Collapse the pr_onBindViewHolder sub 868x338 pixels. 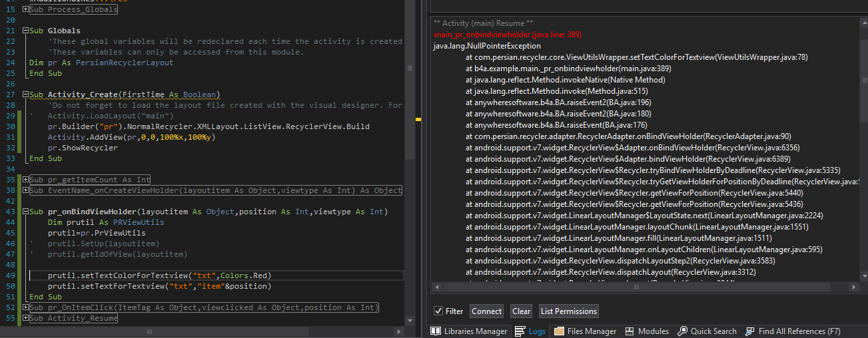tap(25, 212)
